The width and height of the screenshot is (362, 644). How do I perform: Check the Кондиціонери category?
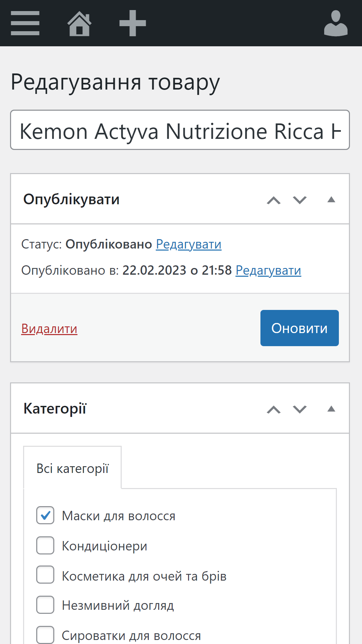point(45,545)
